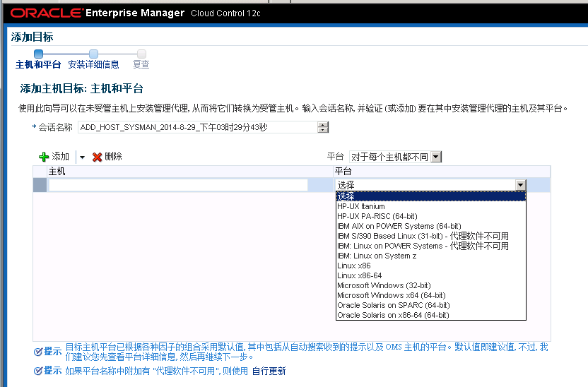Image resolution: width=588 pixels, height=387 pixels.
Task: Choose IBM S/390 Based Linux (31-bit) option
Action: (x=431, y=236)
